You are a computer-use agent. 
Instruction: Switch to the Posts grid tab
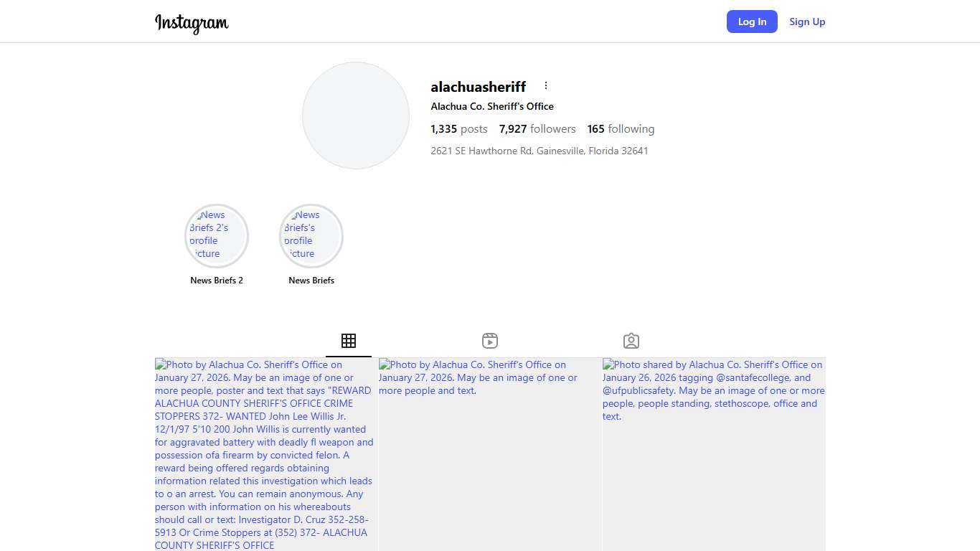[349, 341]
